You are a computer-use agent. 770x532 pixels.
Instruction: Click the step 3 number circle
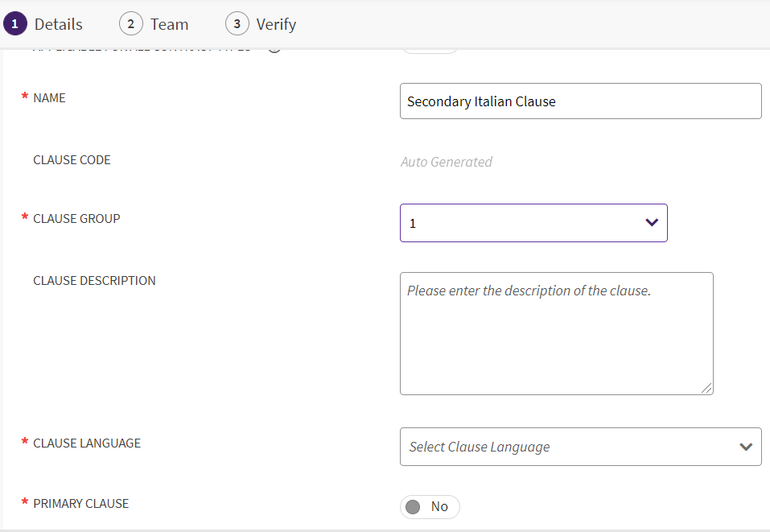click(x=237, y=24)
